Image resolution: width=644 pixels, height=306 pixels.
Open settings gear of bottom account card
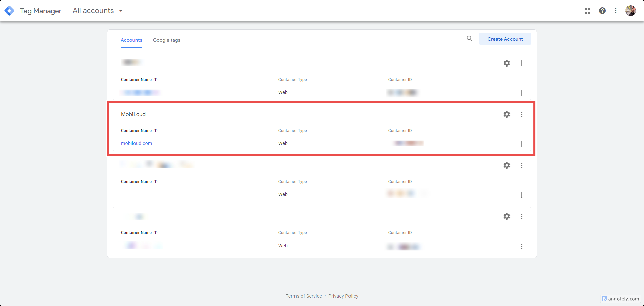[507, 216]
